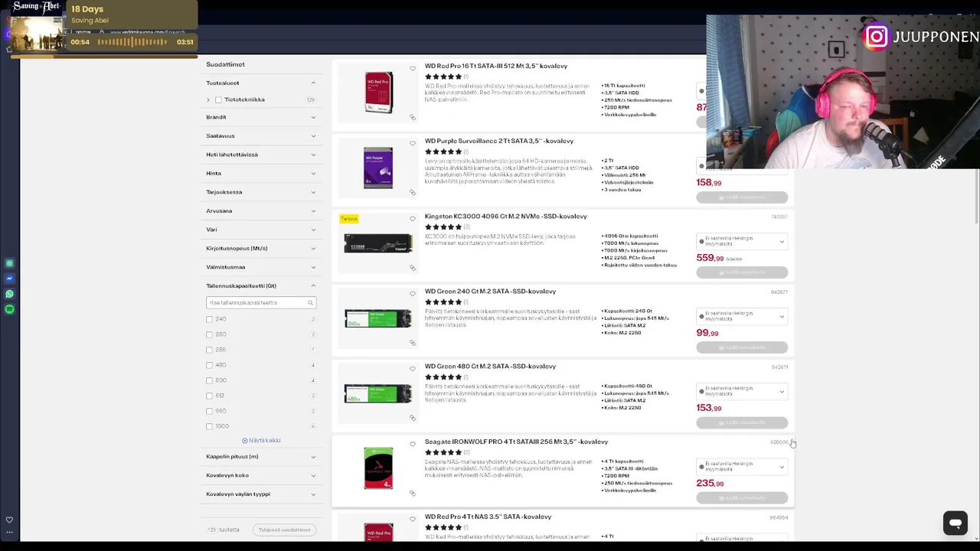This screenshot has width=980, height=551.
Task: Add Seagate IronWolf Pro 4 Tt to wishlist
Action: coord(413,444)
